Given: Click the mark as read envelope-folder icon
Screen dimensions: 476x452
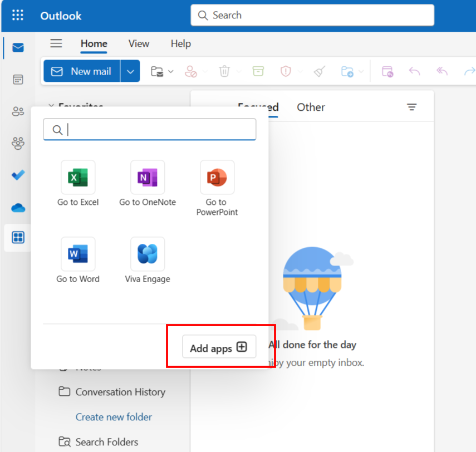Looking at the screenshot, I should [157, 72].
